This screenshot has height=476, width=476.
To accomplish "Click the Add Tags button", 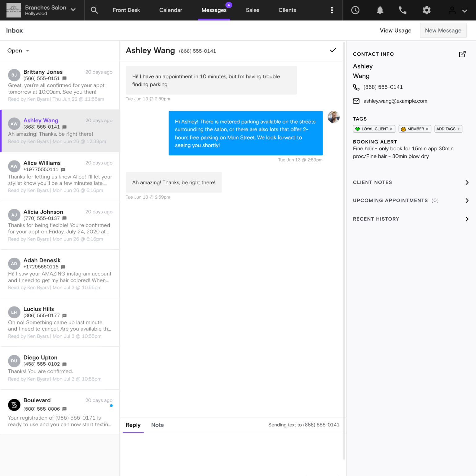I will pyautogui.click(x=448, y=129).
